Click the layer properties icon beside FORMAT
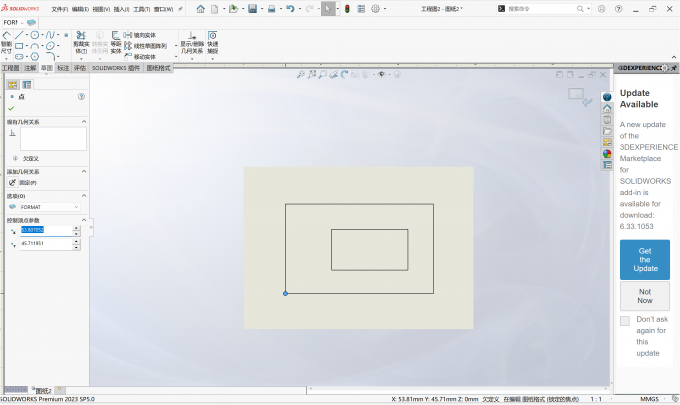The image size is (680, 405). point(12,207)
